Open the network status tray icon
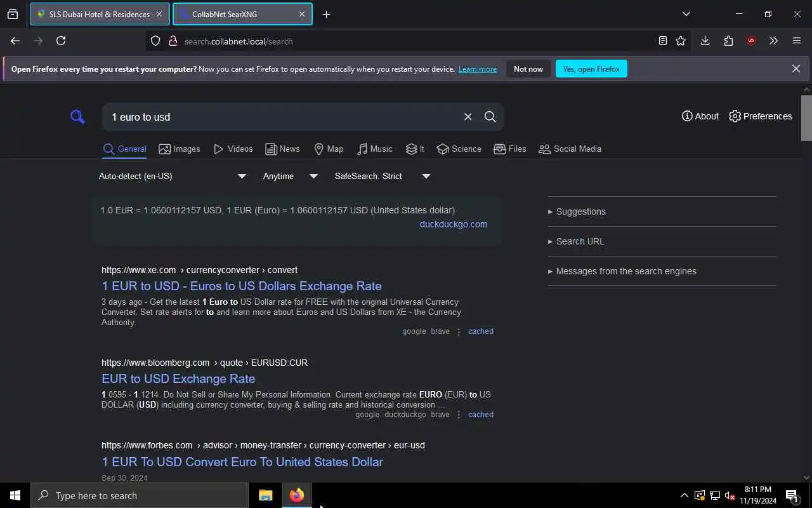This screenshot has width=812, height=508. pos(715,495)
